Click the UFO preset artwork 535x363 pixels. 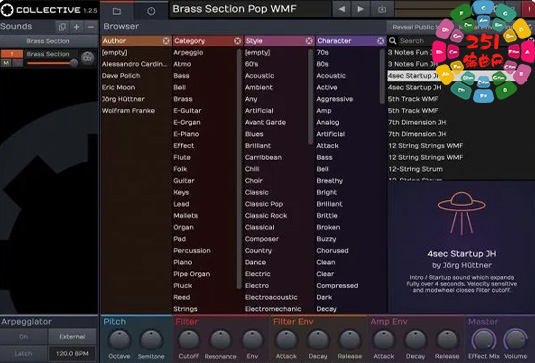point(462,213)
